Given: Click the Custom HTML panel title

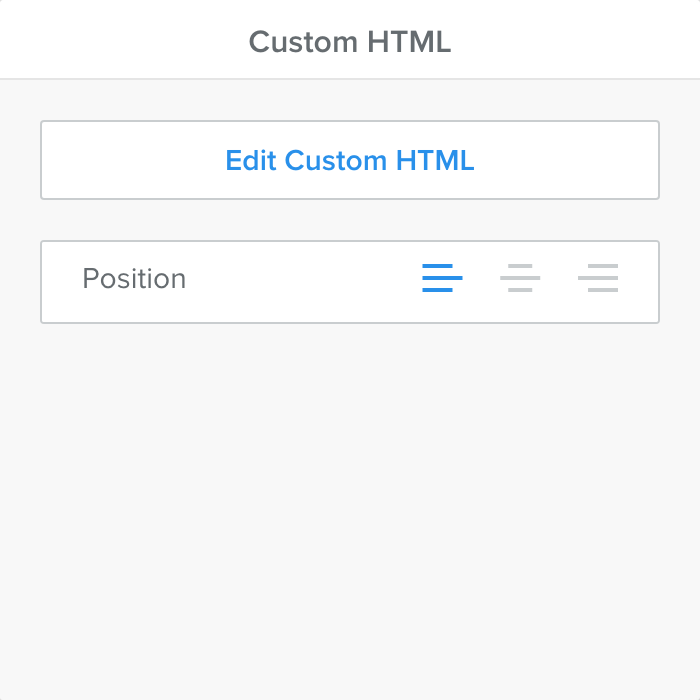Looking at the screenshot, I should 350,42.
